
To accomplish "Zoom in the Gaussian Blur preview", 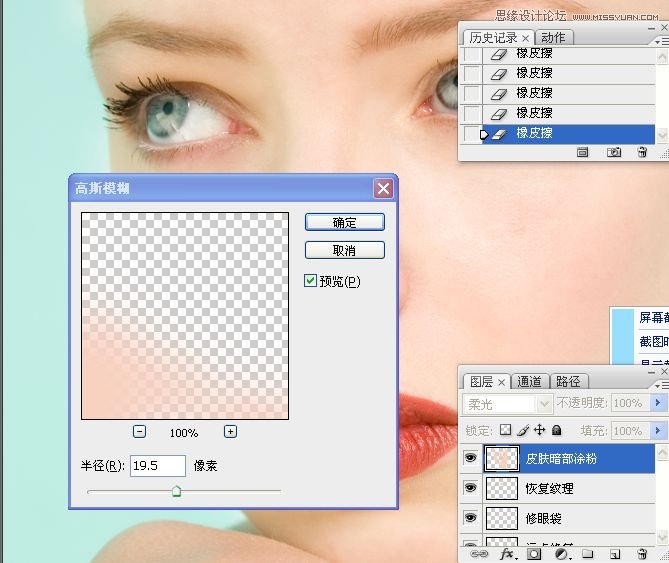I will [230, 432].
